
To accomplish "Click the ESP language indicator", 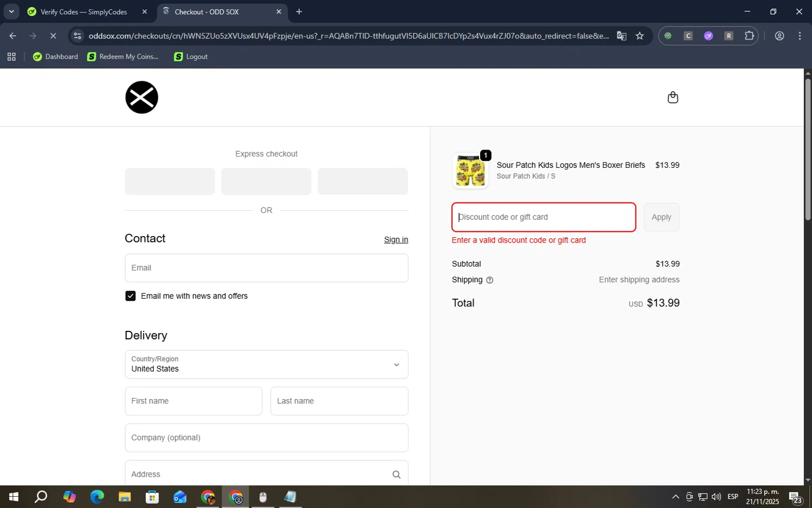I will 733,497.
